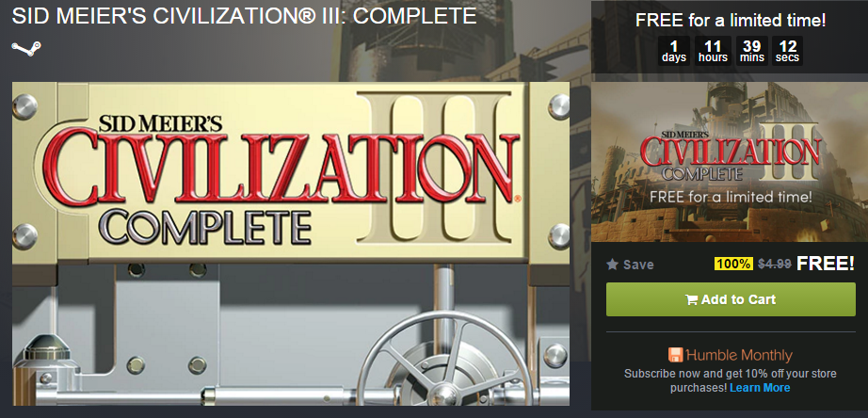Click the Humble Monthly heading text
Screen dimensions: 868x418
point(739,355)
